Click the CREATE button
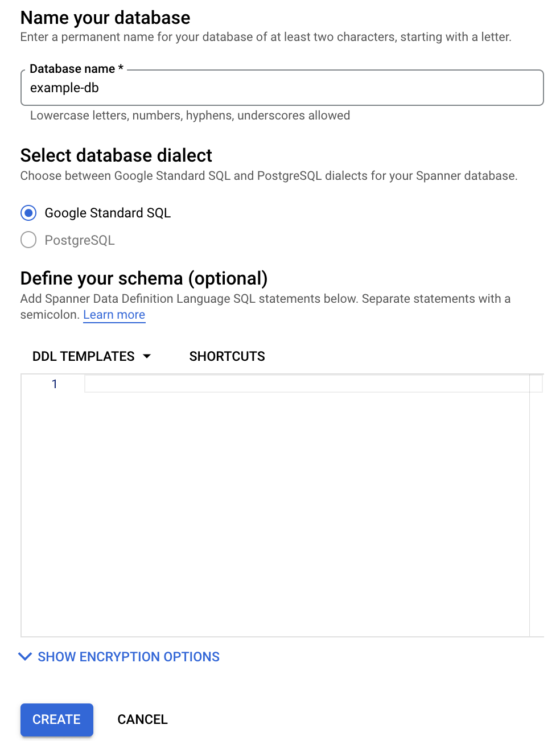 pyautogui.click(x=56, y=719)
